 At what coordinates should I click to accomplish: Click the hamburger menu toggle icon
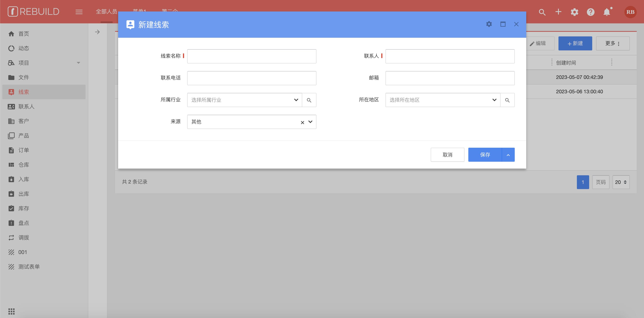click(x=79, y=12)
